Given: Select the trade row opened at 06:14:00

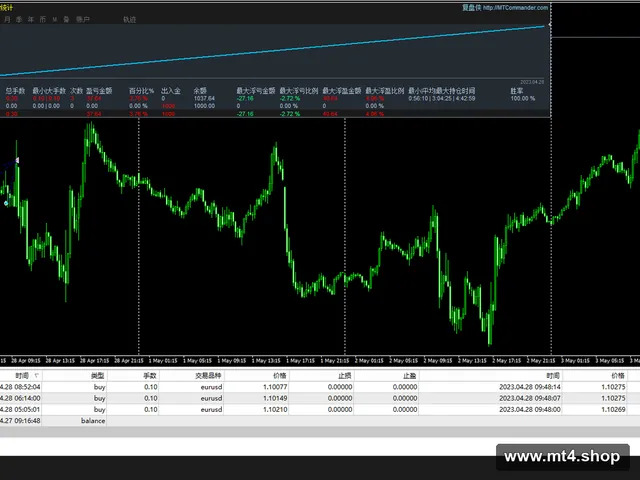Looking at the screenshot, I should coord(320,398).
